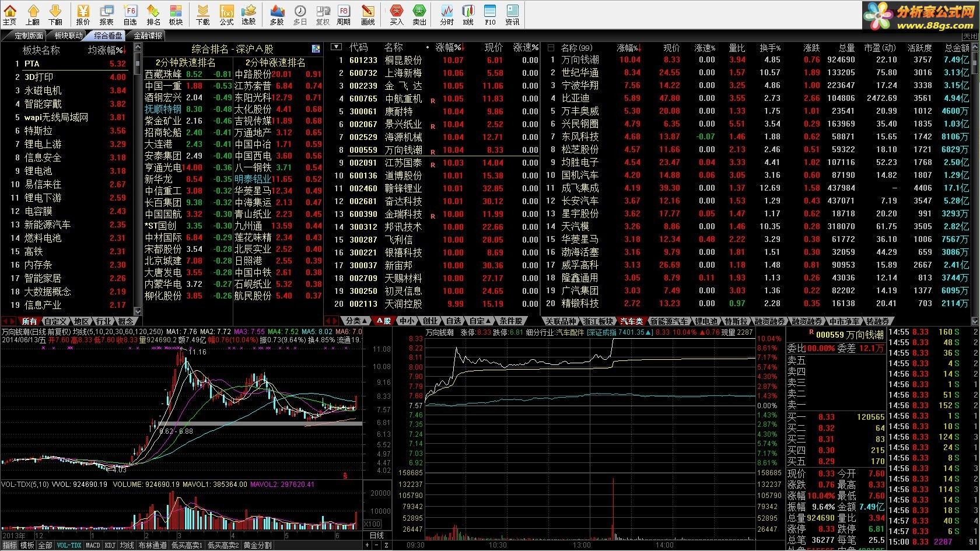Open the 日线 period selector

377,535
